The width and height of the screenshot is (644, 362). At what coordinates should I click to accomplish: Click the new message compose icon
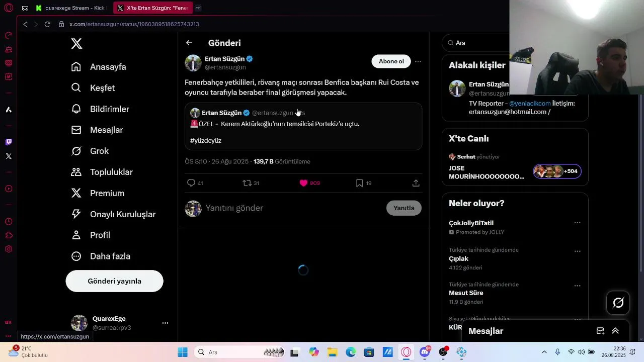[x=600, y=331]
